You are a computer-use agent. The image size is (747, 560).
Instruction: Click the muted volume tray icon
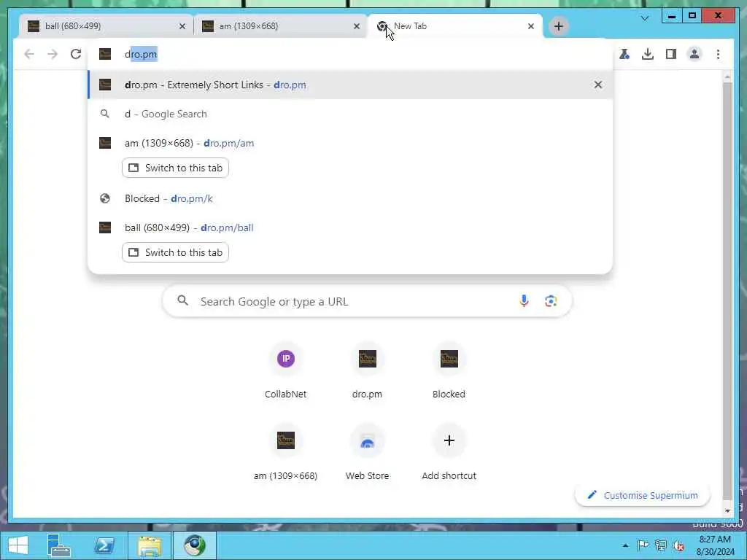(679, 545)
